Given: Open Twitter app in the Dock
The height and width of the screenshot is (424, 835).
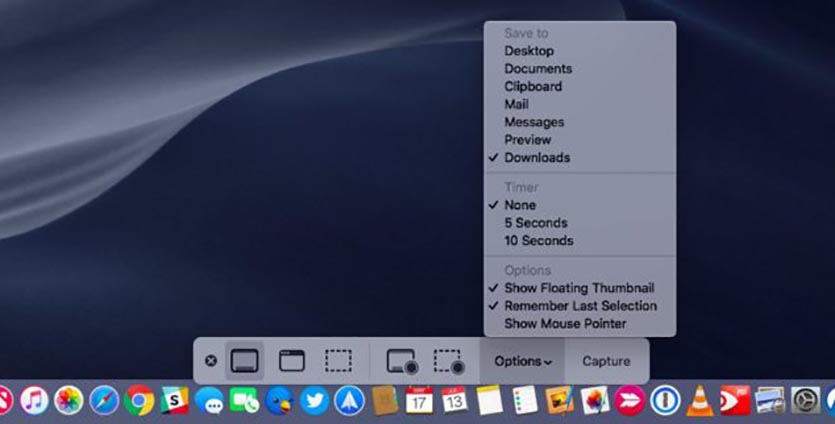Looking at the screenshot, I should click(x=314, y=401).
